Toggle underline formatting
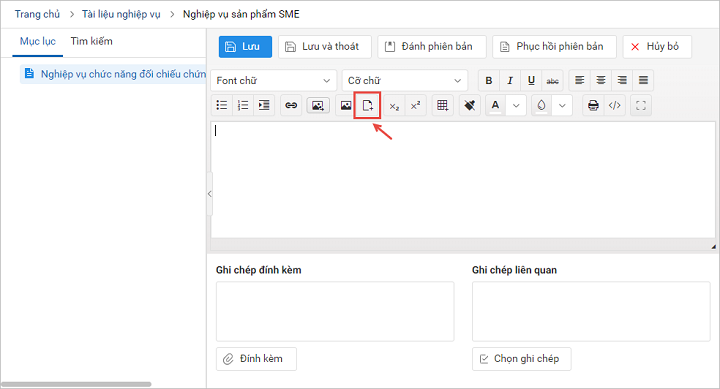Viewport: 720px width, 389px height. [x=531, y=80]
